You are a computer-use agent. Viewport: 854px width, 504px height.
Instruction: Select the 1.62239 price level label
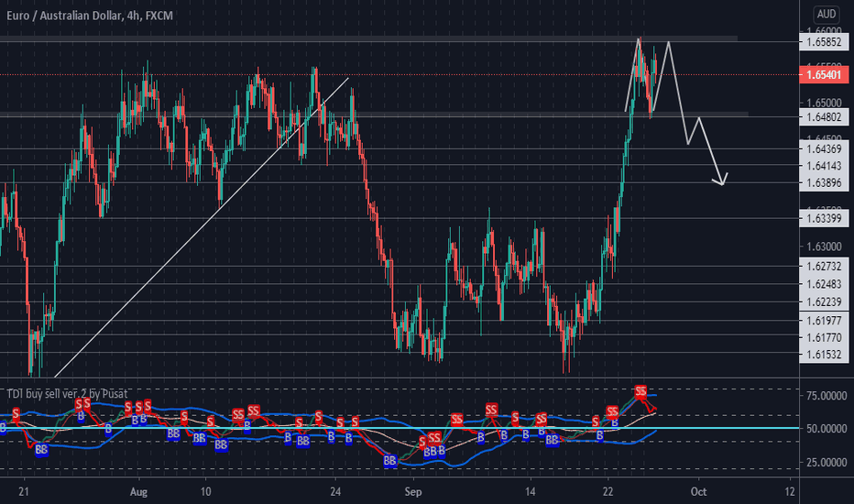[x=824, y=301]
